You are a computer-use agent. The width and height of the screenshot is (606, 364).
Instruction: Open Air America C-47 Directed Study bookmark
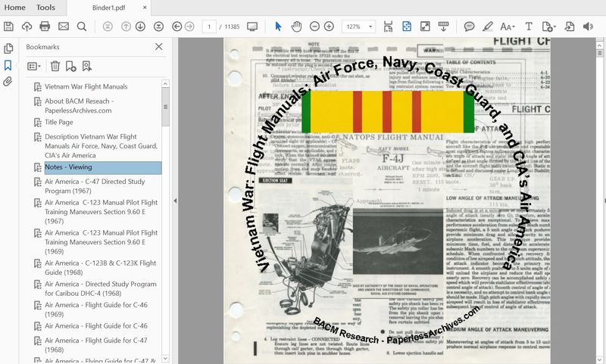(95, 186)
